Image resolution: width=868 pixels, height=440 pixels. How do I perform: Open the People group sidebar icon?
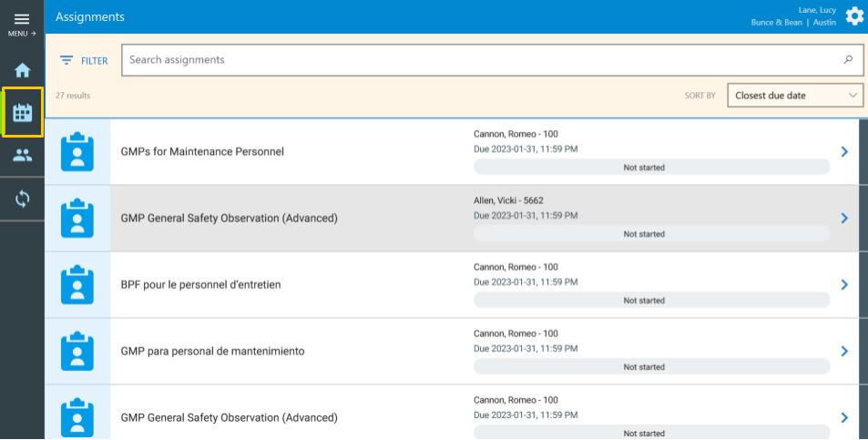pos(22,155)
